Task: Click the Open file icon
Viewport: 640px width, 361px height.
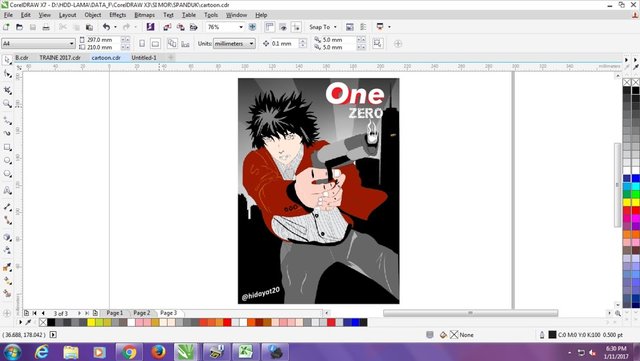Action: 19,27
